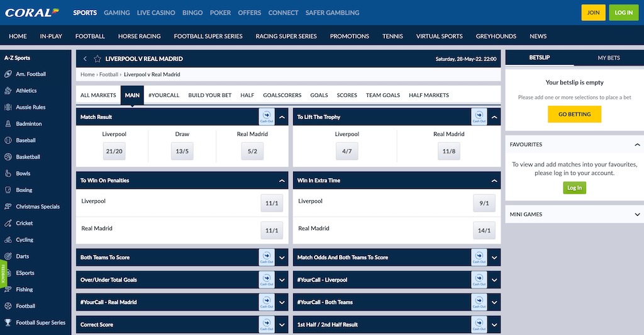Open the Badminton sidebar icon

(8, 123)
